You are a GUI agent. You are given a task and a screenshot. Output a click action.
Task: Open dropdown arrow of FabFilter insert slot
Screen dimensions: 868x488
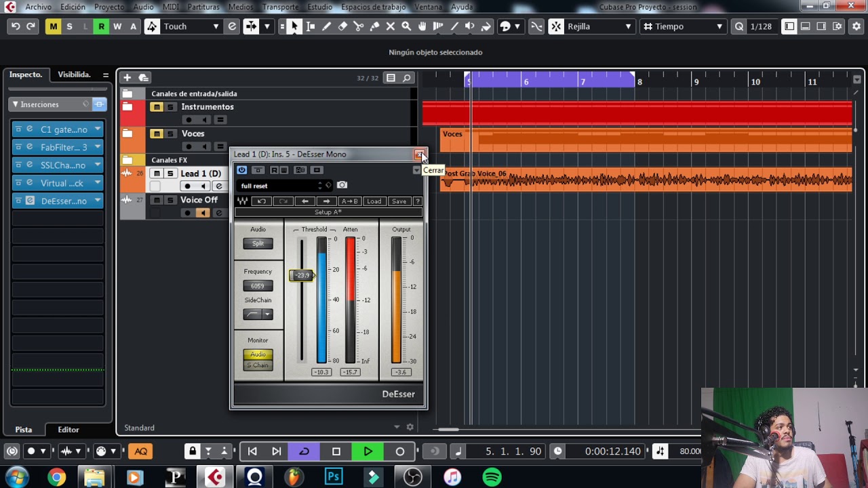(x=98, y=147)
